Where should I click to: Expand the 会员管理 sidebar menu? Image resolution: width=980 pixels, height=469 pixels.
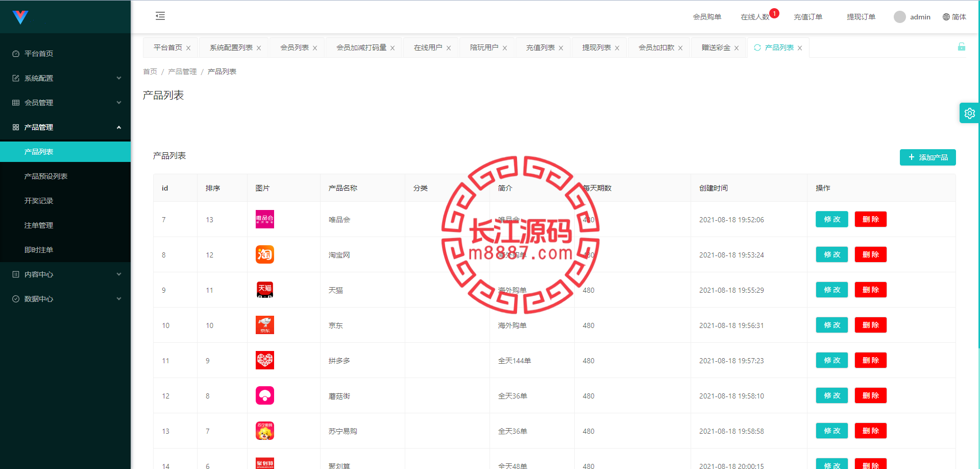coord(65,103)
